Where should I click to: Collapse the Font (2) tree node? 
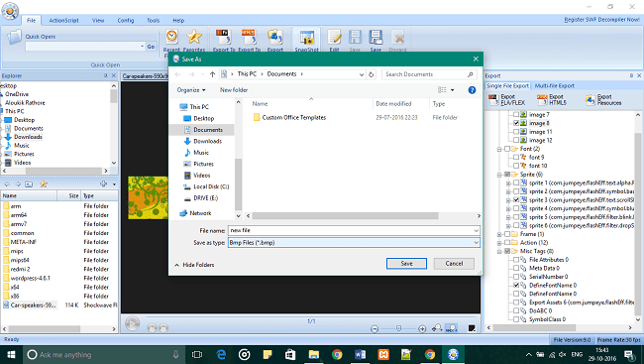click(x=499, y=149)
